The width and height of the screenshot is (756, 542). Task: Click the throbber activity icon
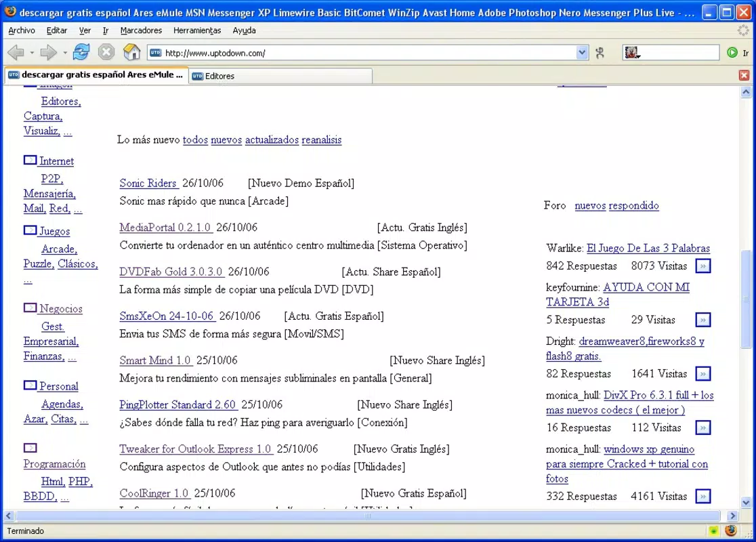tap(743, 30)
